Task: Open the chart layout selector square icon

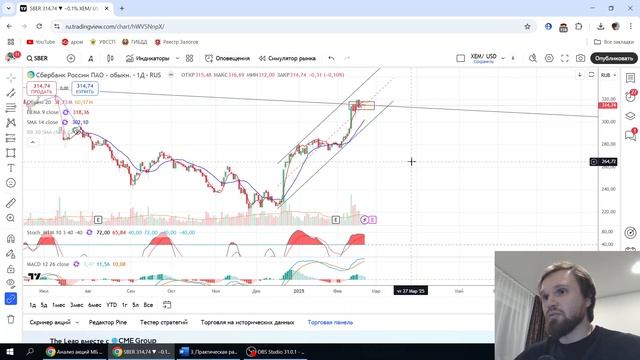Action: 460,58
